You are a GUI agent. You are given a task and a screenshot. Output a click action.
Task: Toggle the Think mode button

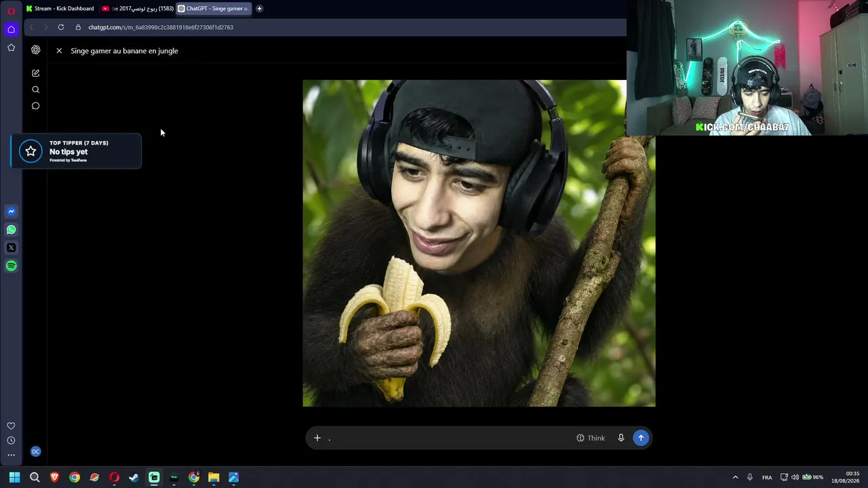[x=591, y=438]
